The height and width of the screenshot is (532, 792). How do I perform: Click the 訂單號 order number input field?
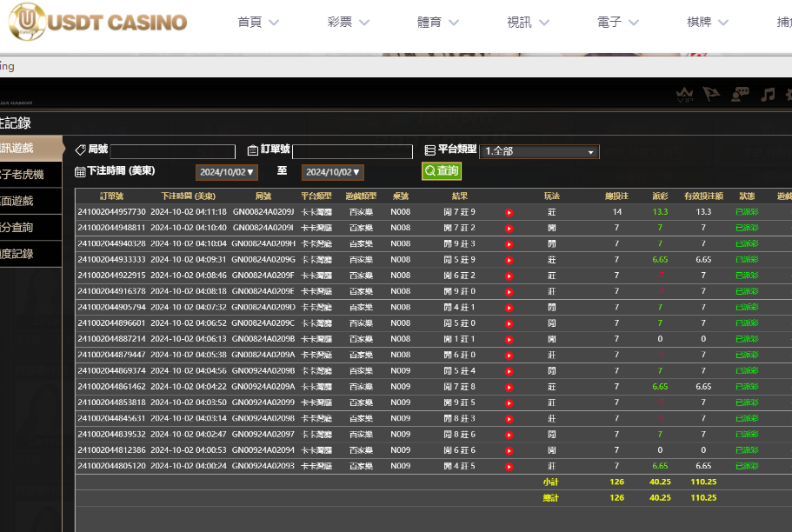click(352, 151)
